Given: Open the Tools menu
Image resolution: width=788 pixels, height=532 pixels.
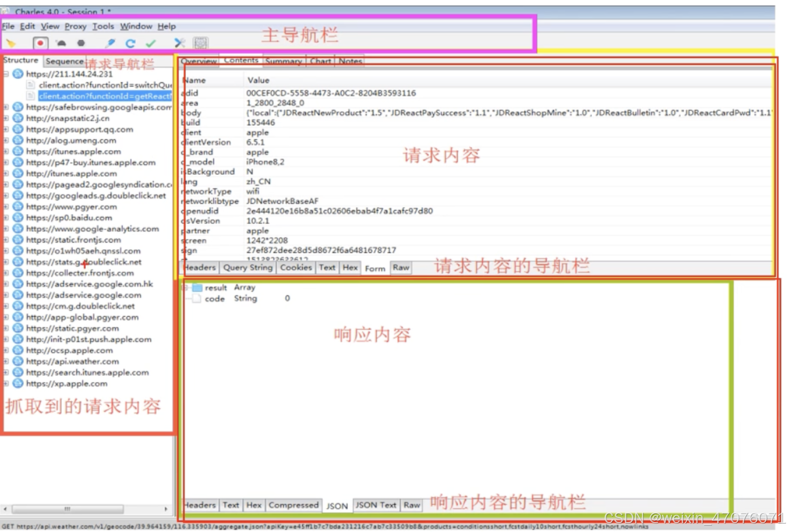Looking at the screenshot, I should tap(103, 26).
